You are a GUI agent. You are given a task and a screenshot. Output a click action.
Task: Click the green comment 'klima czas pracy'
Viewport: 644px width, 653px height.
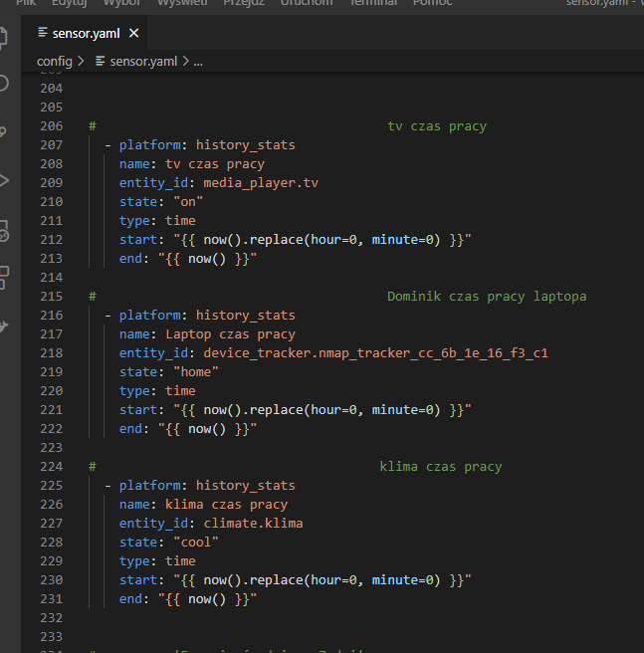441,467
